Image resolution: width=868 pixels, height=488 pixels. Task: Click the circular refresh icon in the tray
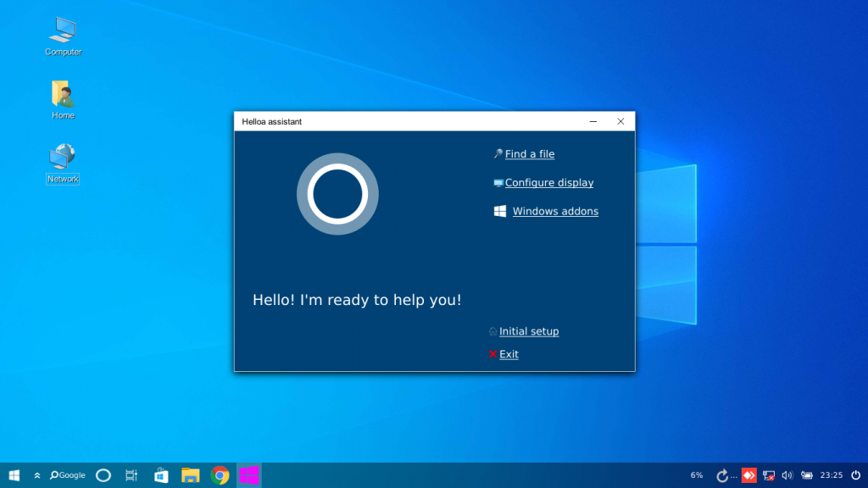[722, 474]
